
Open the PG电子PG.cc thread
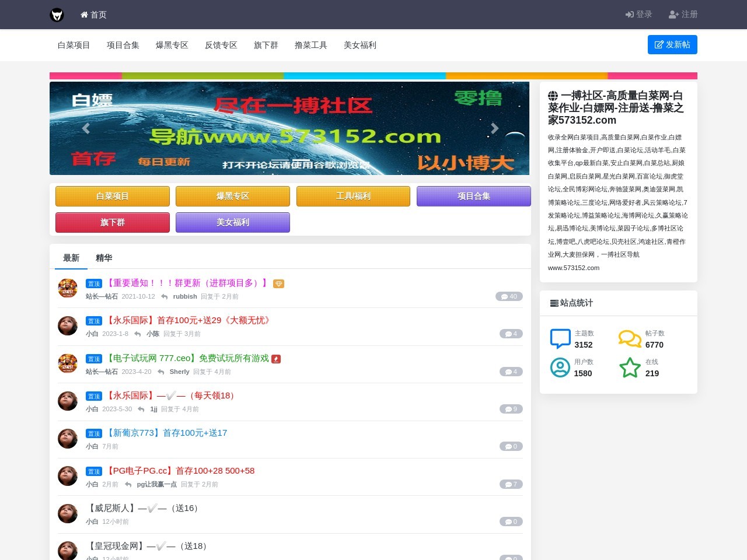[180, 471]
